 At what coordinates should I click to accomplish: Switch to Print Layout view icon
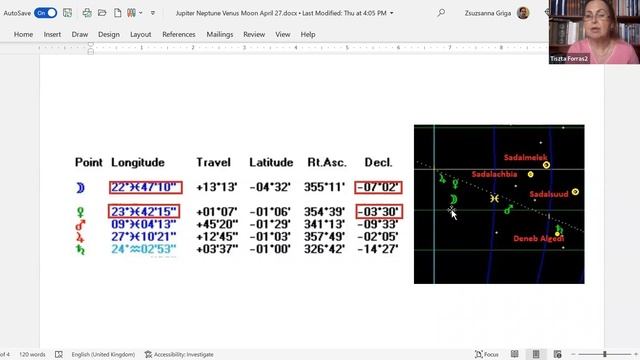[x=536, y=354]
